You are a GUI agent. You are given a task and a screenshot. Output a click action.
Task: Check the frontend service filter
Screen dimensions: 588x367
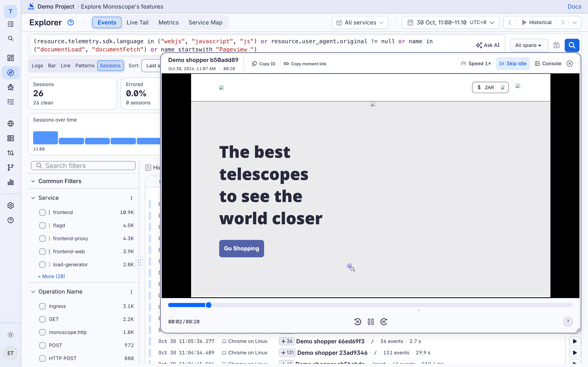coord(42,212)
